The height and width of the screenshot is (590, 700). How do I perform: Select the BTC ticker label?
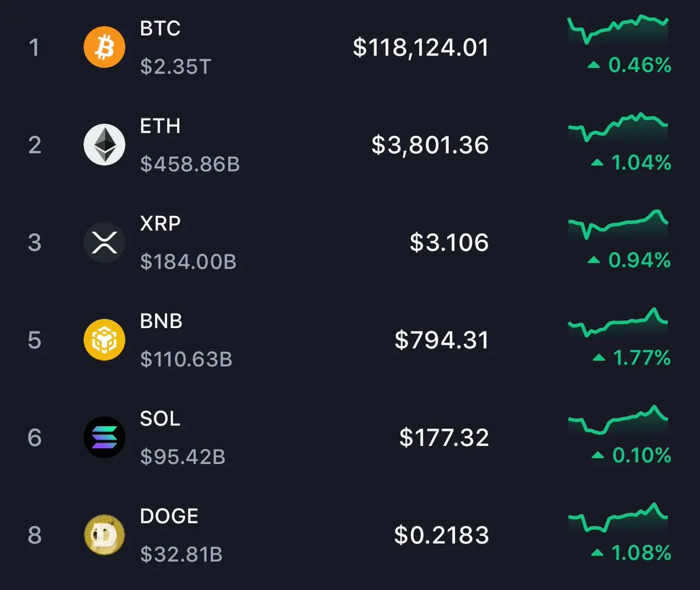tap(160, 29)
